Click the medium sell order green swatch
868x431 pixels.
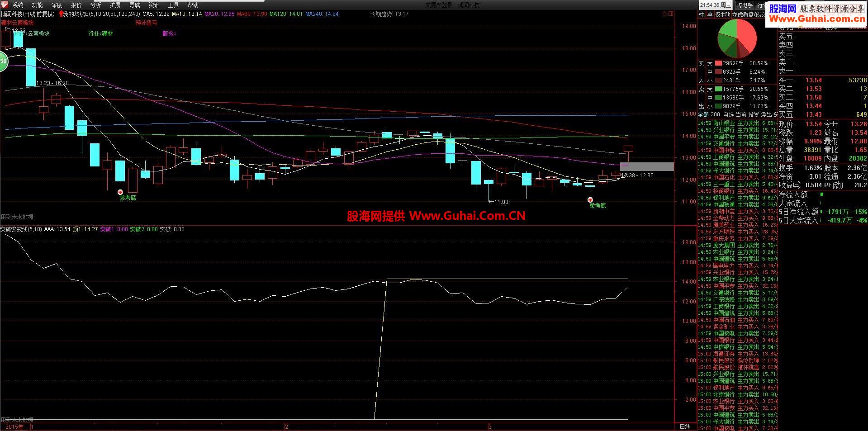[x=718, y=98]
